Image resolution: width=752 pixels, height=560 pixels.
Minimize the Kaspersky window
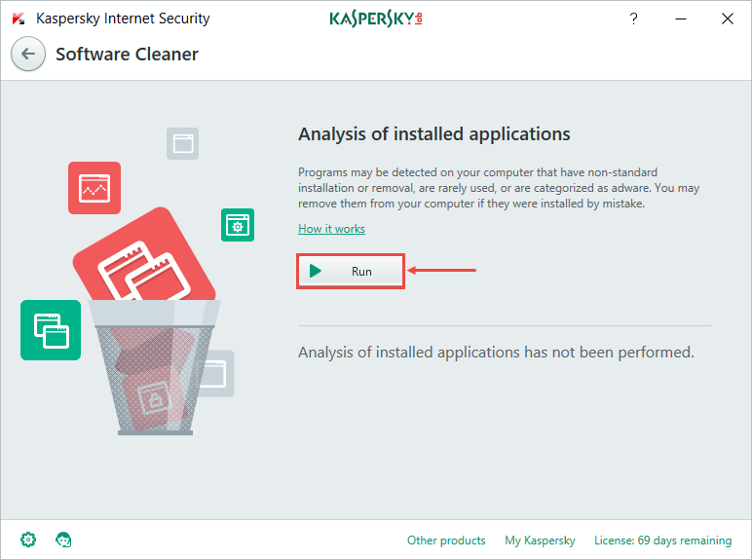pos(681,19)
